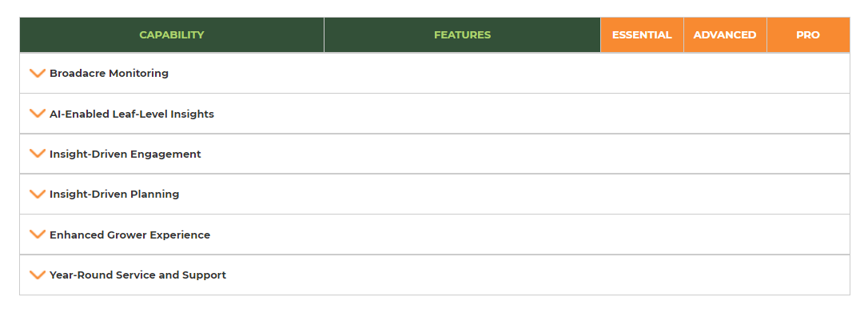Click Year-Round Service row beneath the Advanced column
868x313 pixels.
(725, 275)
